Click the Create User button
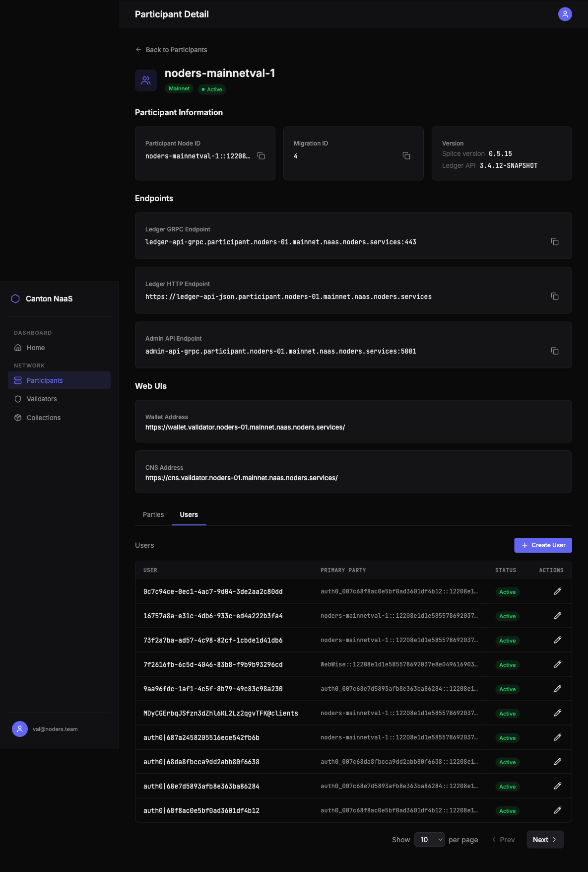The height and width of the screenshot is (872, 588). pos(543,545)
